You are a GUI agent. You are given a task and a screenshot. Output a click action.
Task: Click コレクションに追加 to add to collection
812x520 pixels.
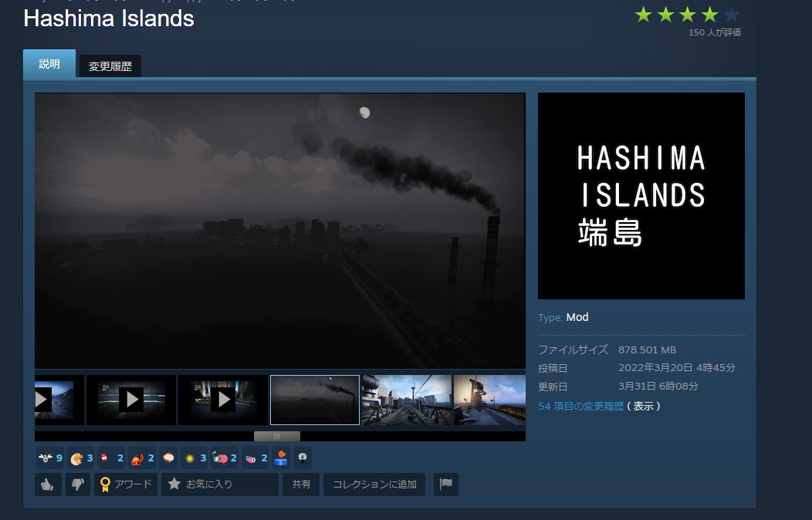(374, 485)
